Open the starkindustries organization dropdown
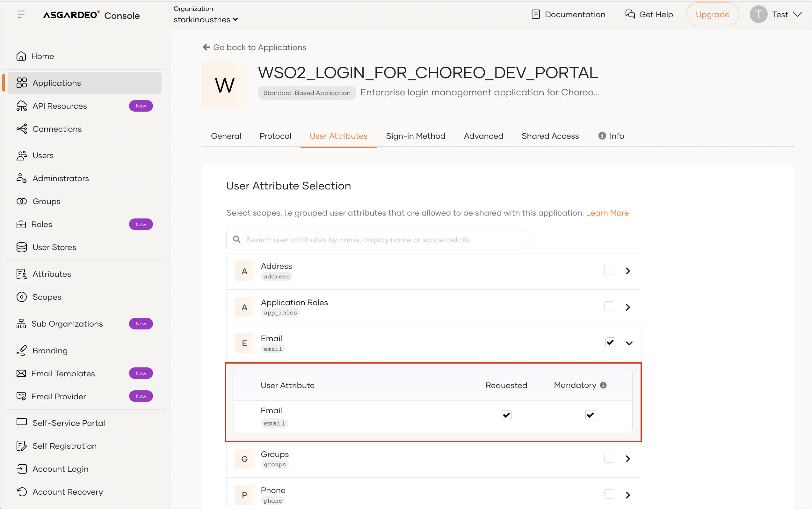This screenshot has height=509, width=812. [x=206, y=19]
